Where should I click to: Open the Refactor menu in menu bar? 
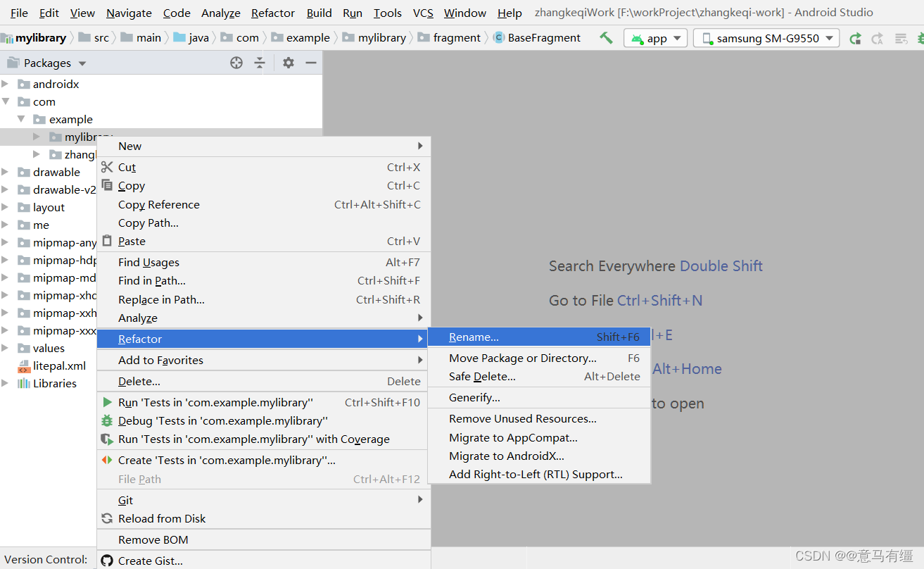pos(273,13)
